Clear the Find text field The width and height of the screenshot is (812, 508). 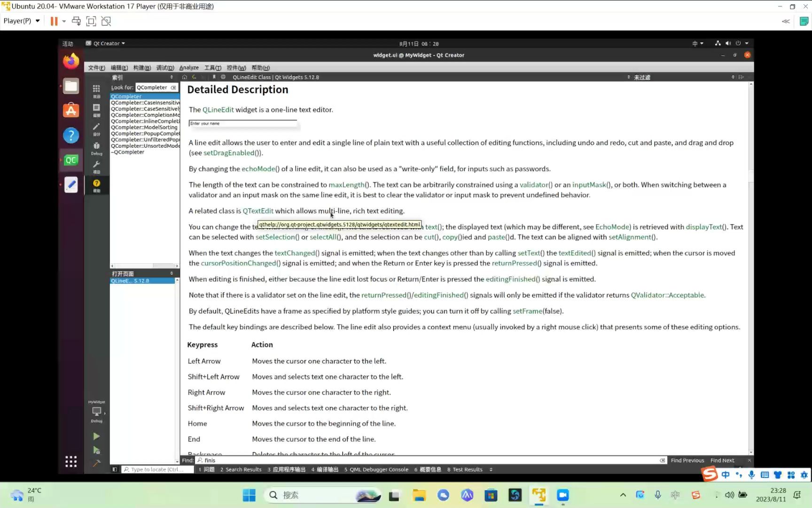[662, 460]
